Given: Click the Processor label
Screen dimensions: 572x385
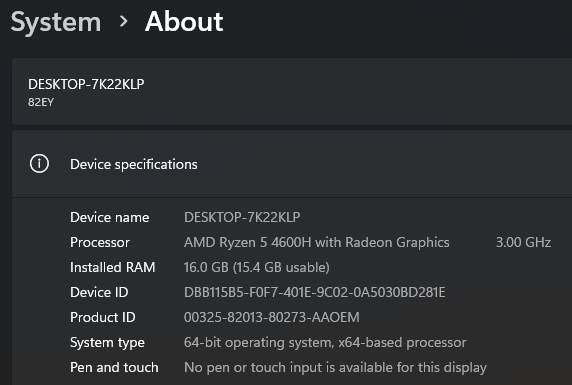Looking at the screenshot, I should tap(100, 243).
